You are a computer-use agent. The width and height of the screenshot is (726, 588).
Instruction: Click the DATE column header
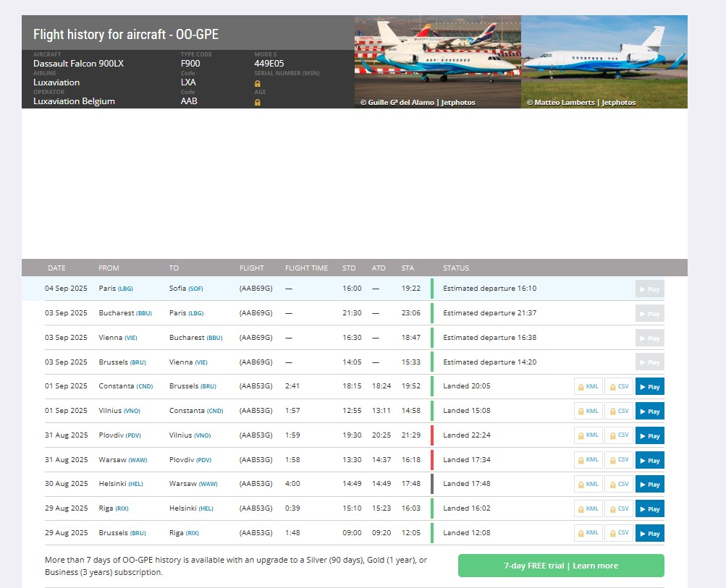coord(56,268)
